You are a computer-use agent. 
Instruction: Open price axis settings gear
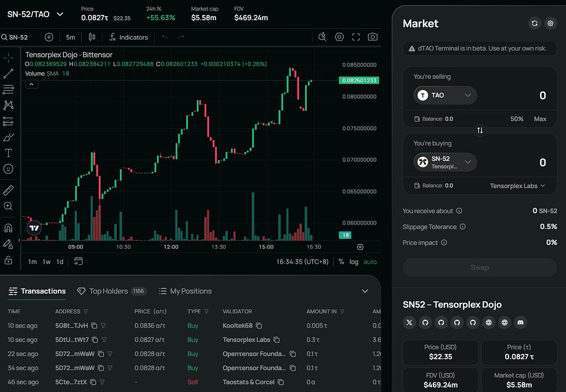tap(360, 247)
